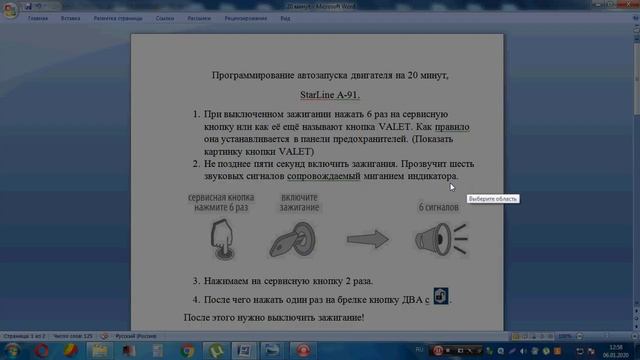Click the 'сервисная кнопка нажмите 6 раз' caption
640x360 pixels.
221,202
